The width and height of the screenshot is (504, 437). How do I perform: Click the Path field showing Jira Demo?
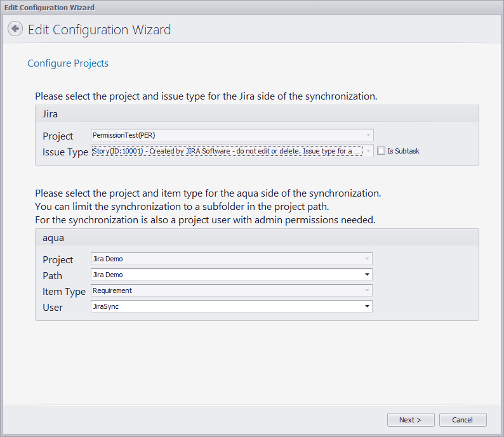coord(225,275)
